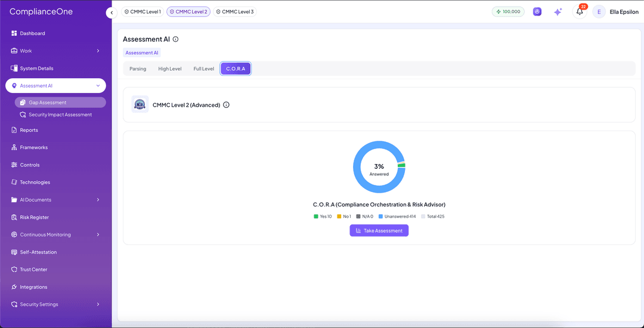Screen dimensions: 644x328
Task: Toggle the Unanswered 414 legend item
Action: tap(397, 216)
